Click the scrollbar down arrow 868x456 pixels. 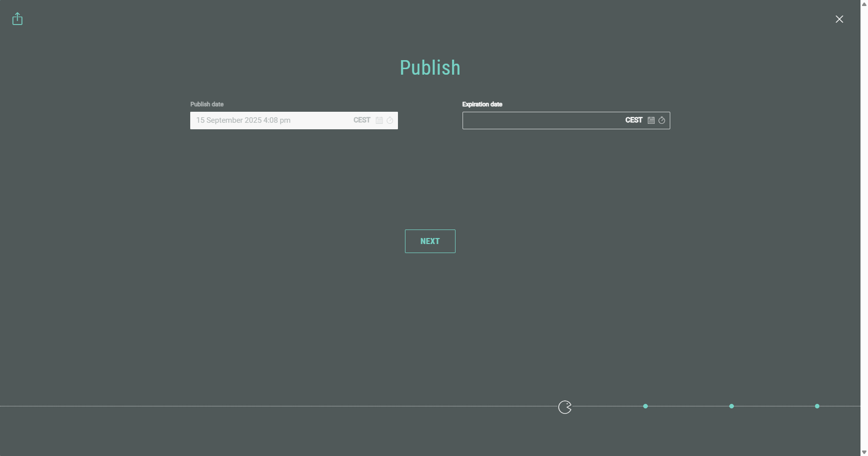click(863, 452)
